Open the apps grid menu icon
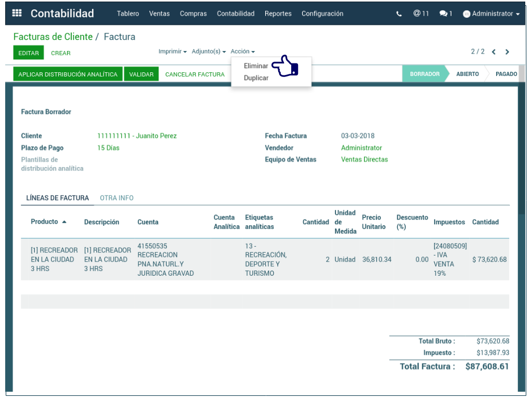Image resolution: width=532 pixels, height=399 pixels. coord(17,14)
